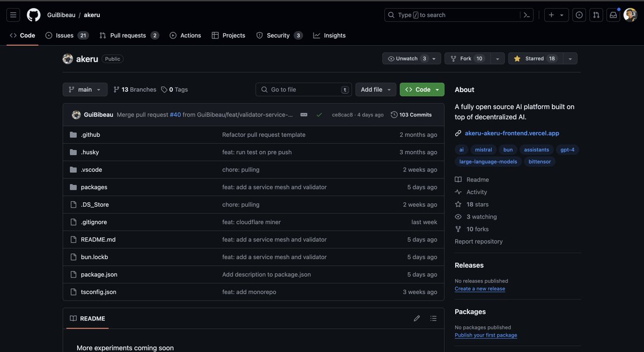Go to GitHub home via Octocat logo
Image resolution: width=644 pixels, height=352 pixels.
34,15
